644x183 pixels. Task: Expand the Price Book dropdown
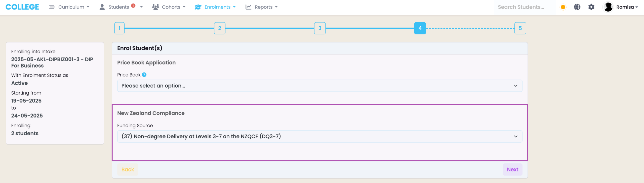click(x=319, y=86)
